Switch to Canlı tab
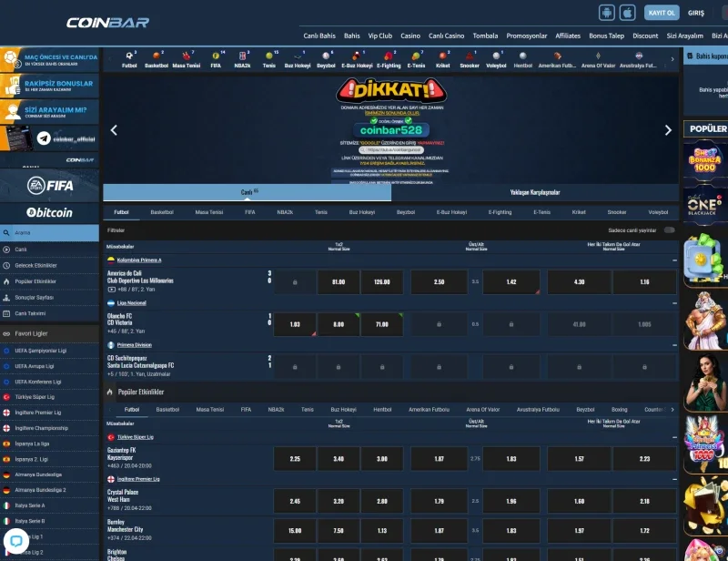 (247, 192)
